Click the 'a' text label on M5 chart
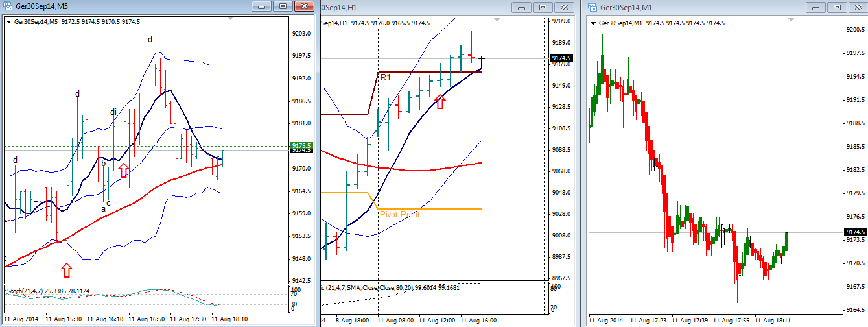 (102, 208)
